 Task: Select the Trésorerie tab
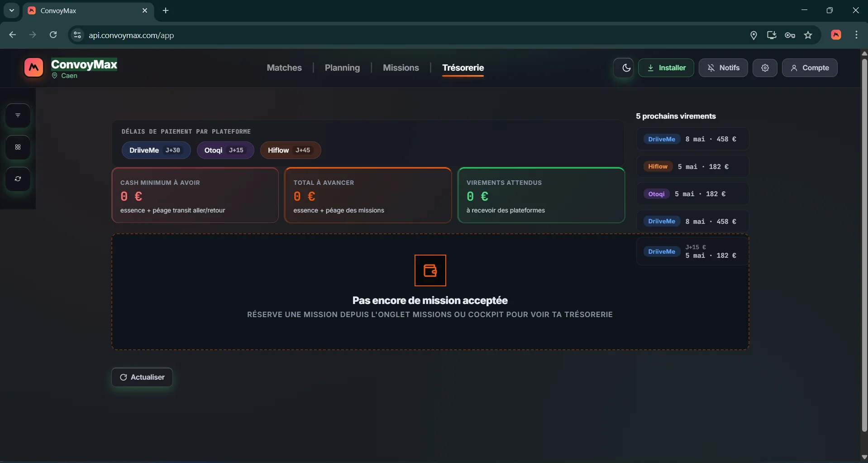pos(463,68)
